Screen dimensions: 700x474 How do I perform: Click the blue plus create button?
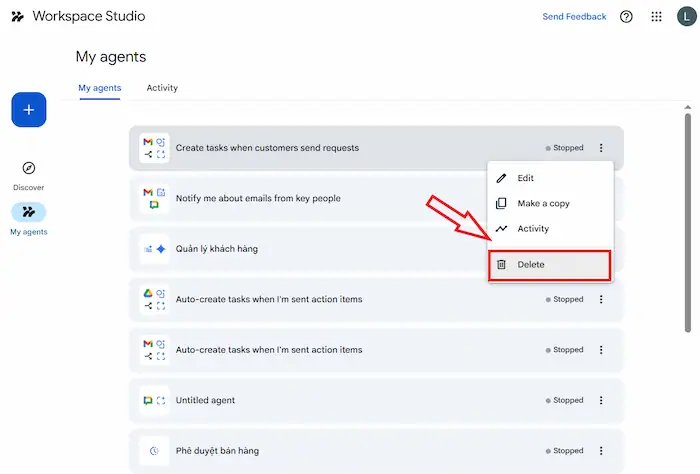click(29, 110)
